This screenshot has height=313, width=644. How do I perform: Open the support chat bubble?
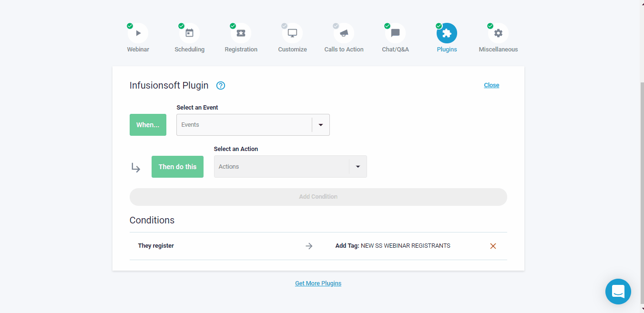(x=618, y=292)
